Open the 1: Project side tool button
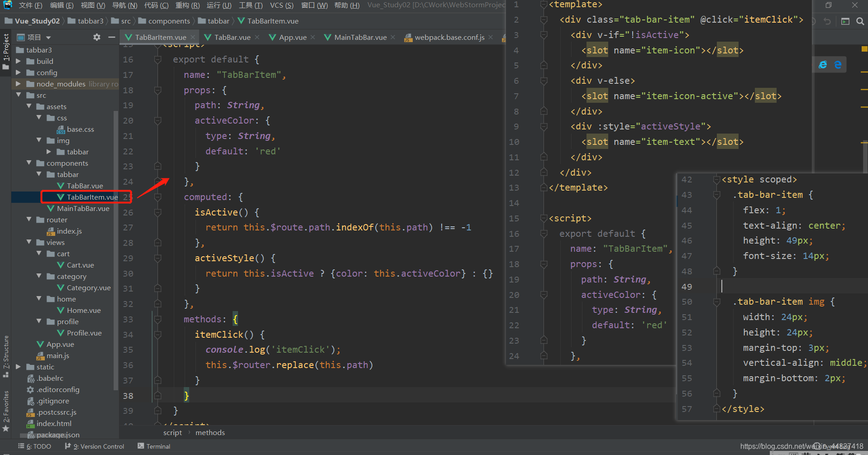868x455 pixels. pos(6,51)
